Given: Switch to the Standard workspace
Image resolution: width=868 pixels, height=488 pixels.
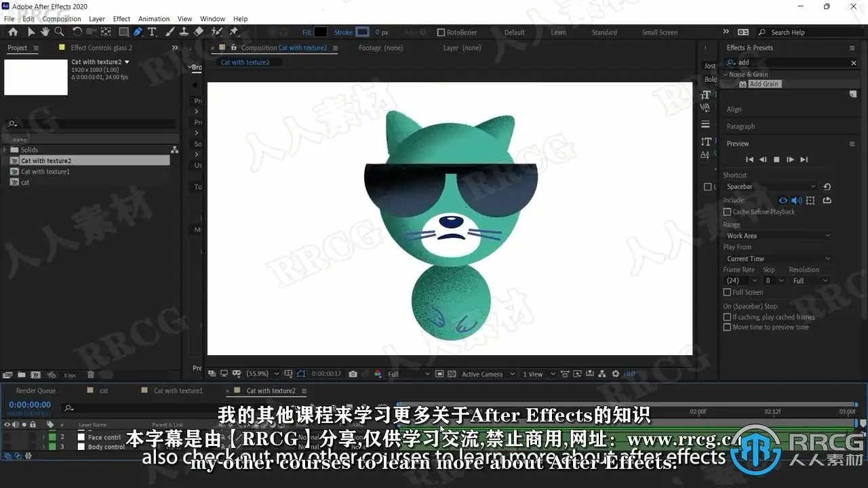Looking at the screenshot, I should pyautogui.click(x=604, y=33).
